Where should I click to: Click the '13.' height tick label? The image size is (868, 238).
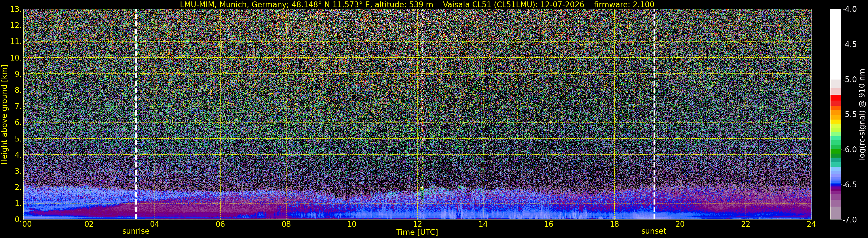coord(16,9)
